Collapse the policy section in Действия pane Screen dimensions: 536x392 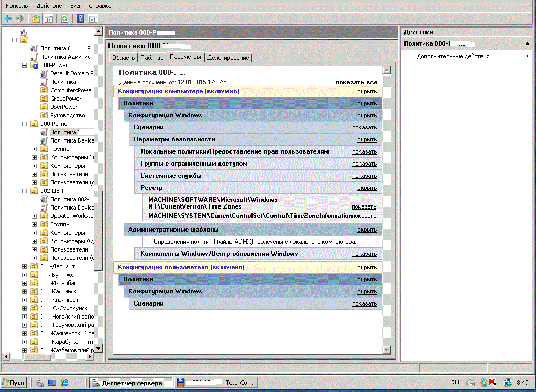pyautogui.click(x=528, y=44)
